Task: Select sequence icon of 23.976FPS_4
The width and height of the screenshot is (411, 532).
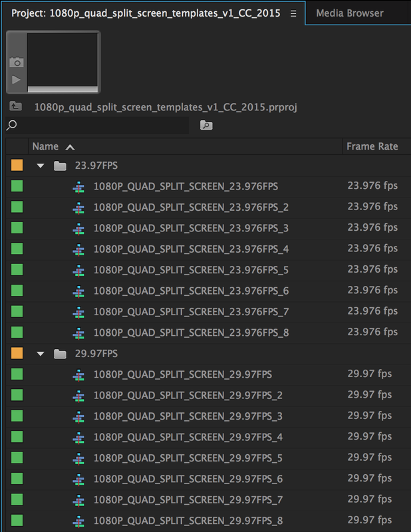Action: (78, 250)
